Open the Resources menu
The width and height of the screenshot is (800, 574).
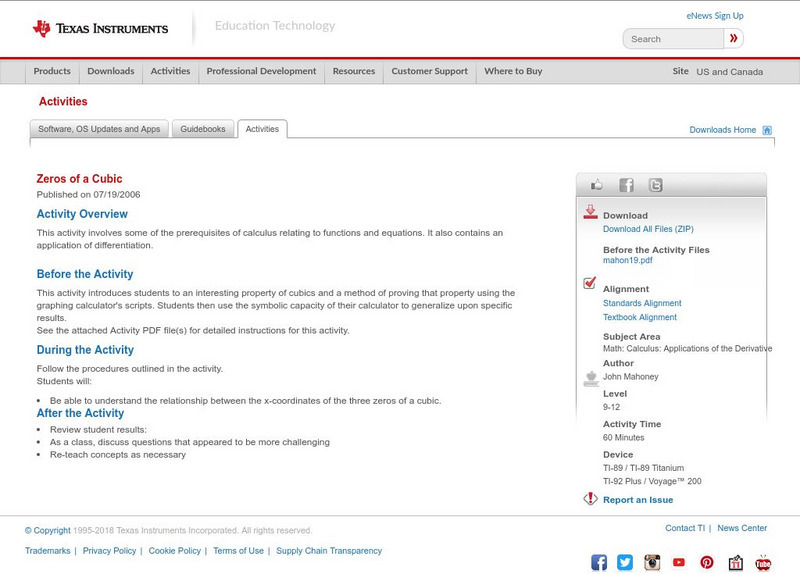tap(354, 71)
